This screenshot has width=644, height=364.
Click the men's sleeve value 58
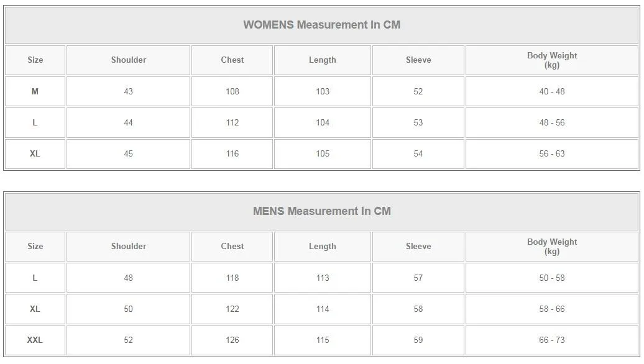(x=418, y=309)
